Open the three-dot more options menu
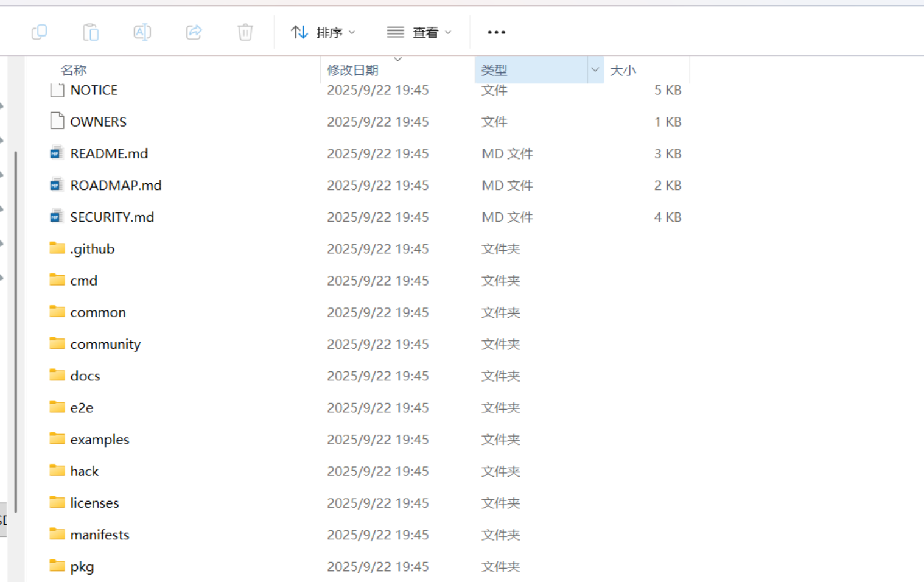Viewport: 924px width, 582px height. 496,32
